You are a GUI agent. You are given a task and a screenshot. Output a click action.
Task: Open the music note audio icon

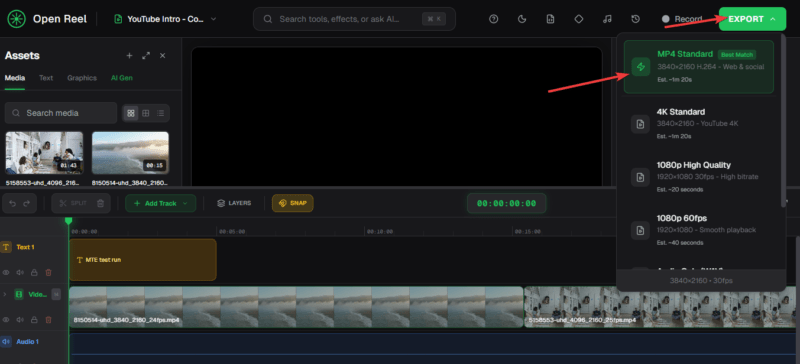(x=607, y=19)
